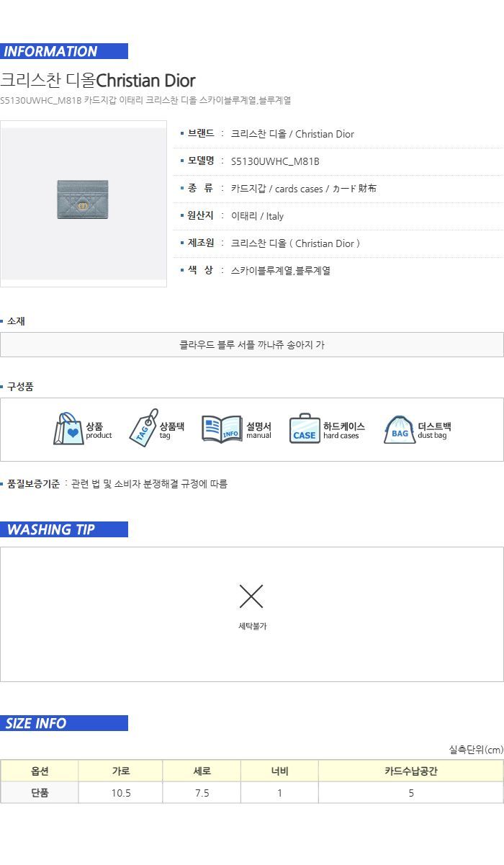Click the 가로 column header

coord(121,771)
